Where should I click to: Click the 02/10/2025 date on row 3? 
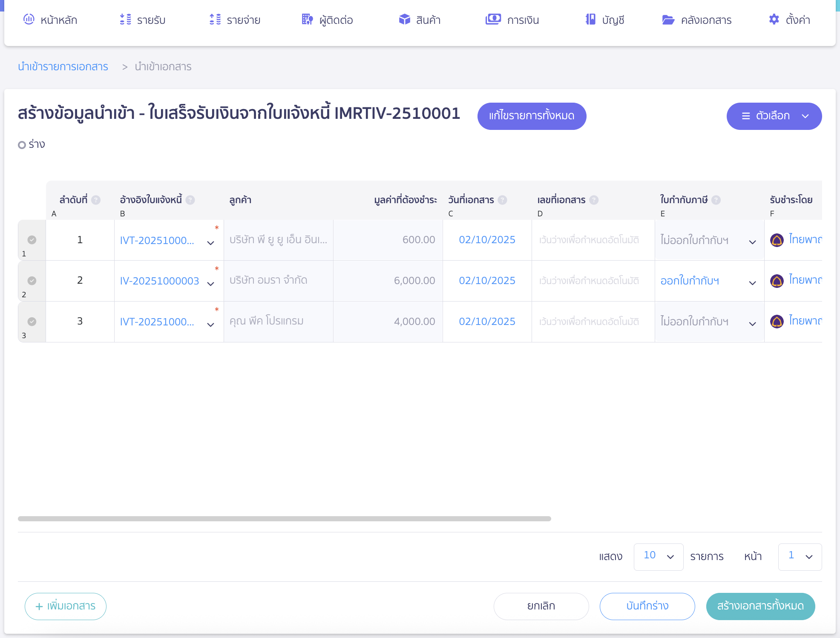coord(487,321)
